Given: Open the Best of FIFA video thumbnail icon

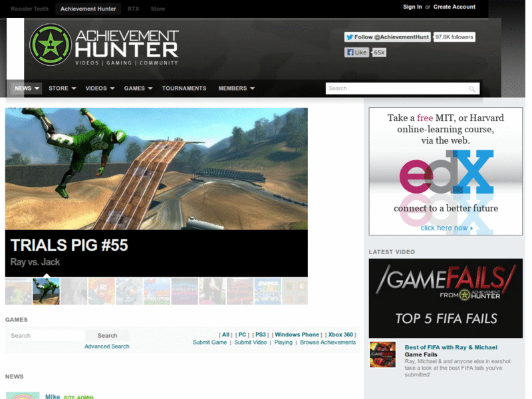Looking at the screenshot, I should tap(382, 354).
